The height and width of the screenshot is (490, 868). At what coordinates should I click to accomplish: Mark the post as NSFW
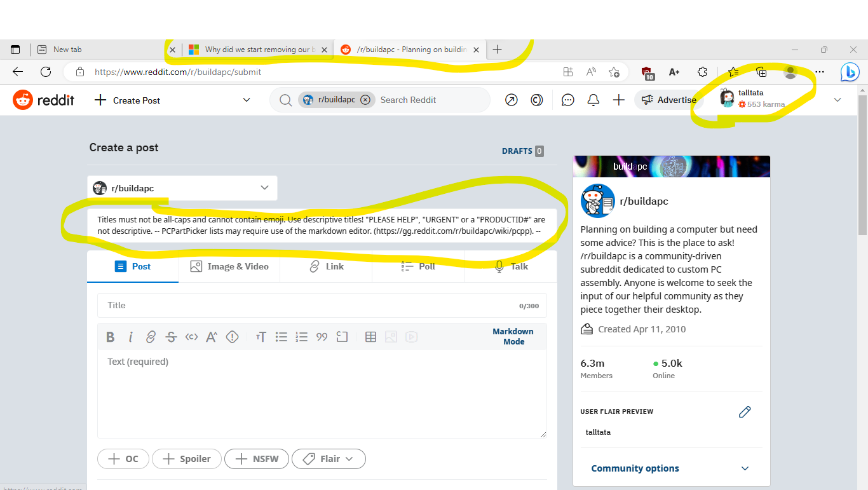point(256,458)
